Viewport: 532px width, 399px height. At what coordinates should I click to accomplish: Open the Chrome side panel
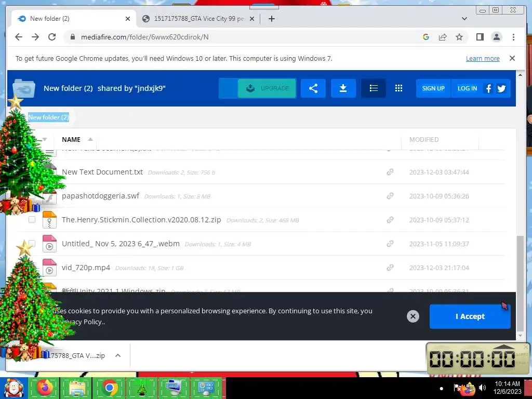tap(480, 37)
